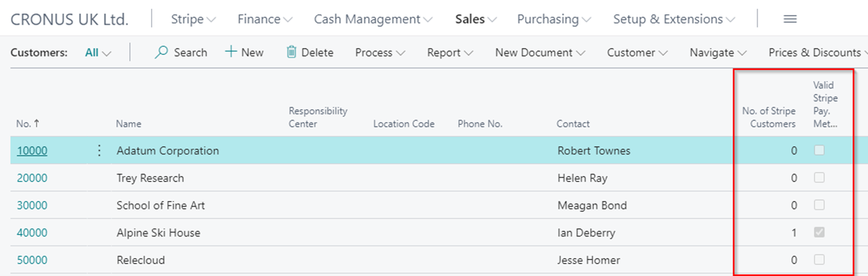Click the Search magnifier icon
The width and height of the screenshot is (868, 276).
(161, 53)
